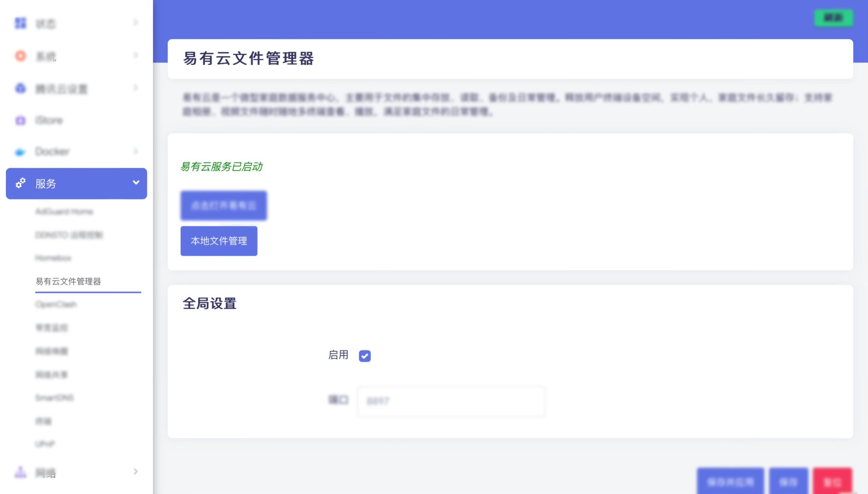Click the 易有云文件管理器 page title
This screenshot has height=494, width=868.
[x=248, y=59]
